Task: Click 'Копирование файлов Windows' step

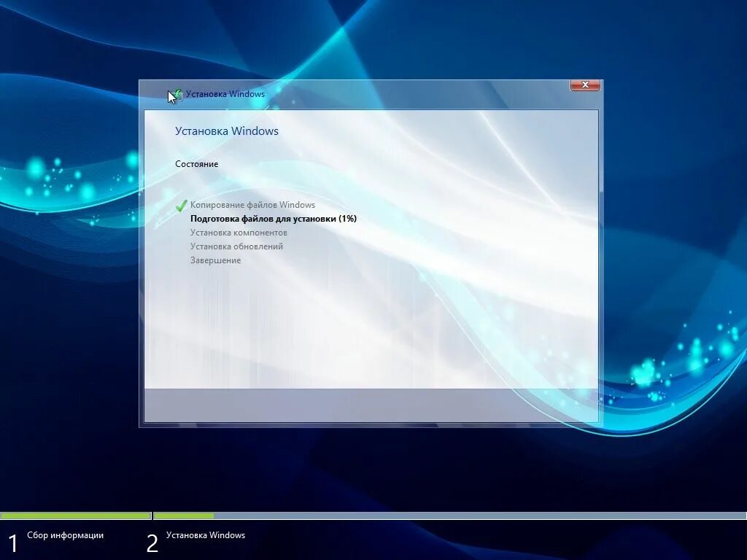Action: tap(252, 205)
